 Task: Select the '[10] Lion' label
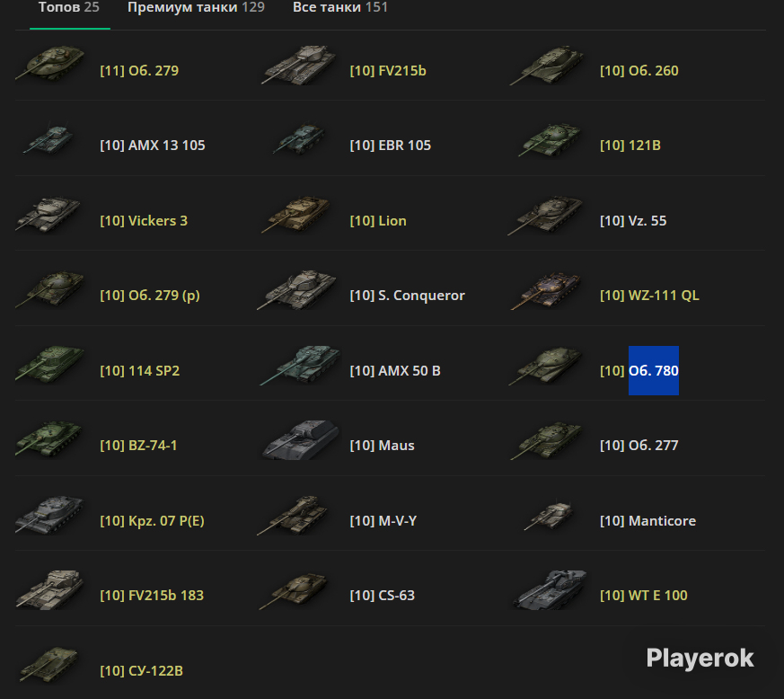pyautogui.click(x=378, y=221)
